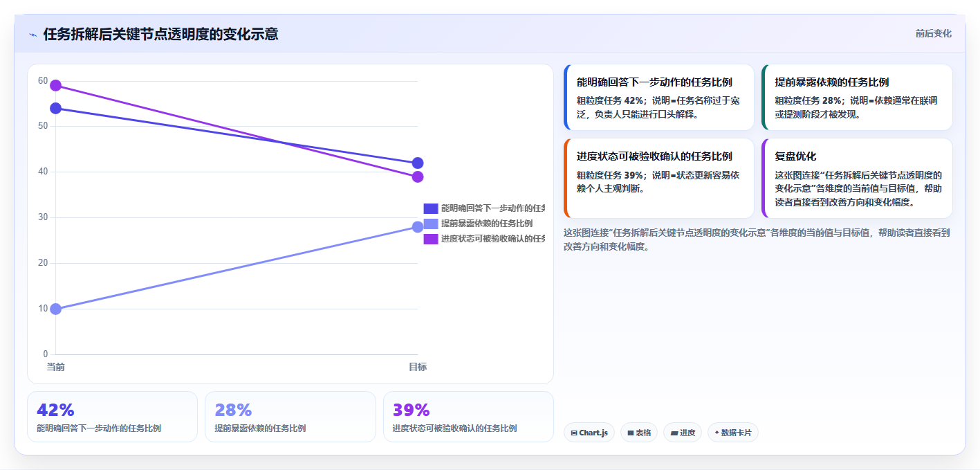Toggle the 能明确回答下一步动作 legend color box
This screenshot has height=470, width=980.
[431, 208]
